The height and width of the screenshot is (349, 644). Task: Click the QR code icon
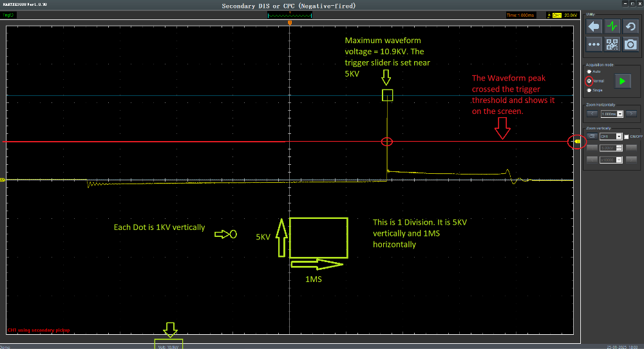coord(612,44)
